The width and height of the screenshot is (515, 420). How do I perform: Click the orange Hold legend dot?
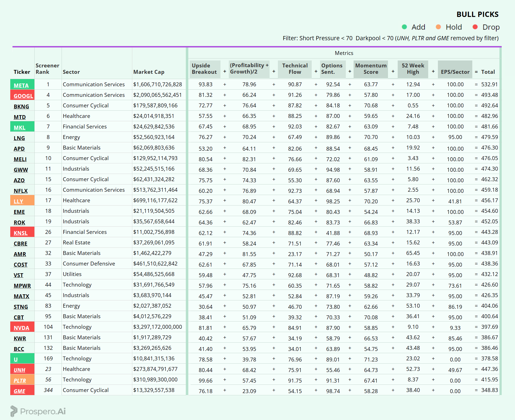click(x=438, y=27)
